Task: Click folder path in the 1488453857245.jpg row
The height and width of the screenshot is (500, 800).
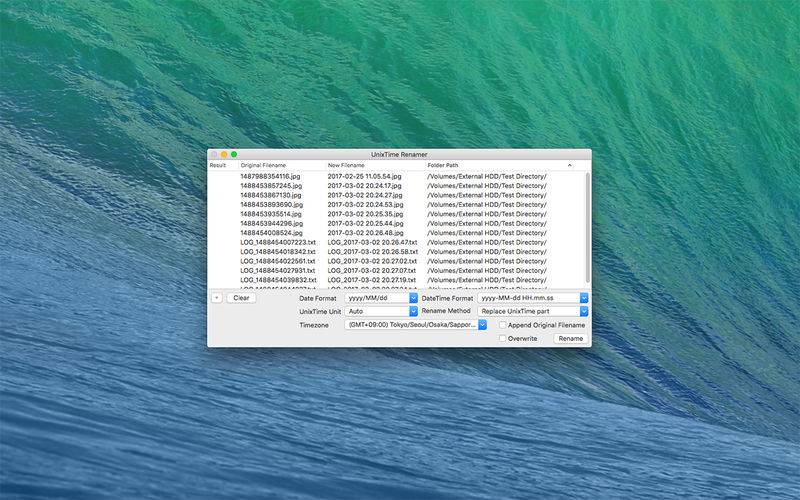Action: 487,186
